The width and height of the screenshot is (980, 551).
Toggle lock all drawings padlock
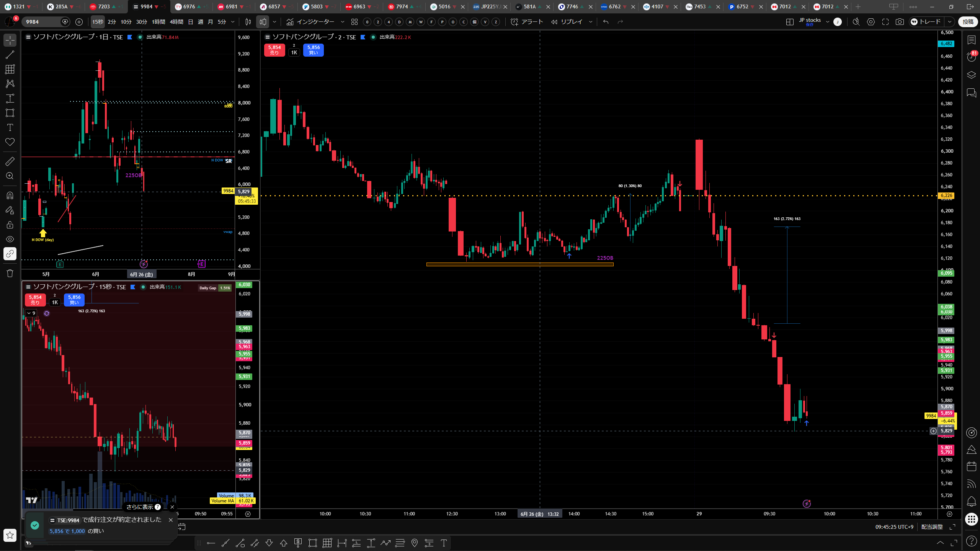click(x=10, y=225)
